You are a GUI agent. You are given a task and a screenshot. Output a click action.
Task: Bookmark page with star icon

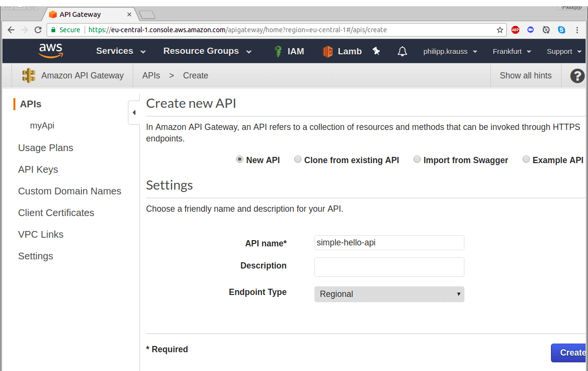[500, 30]
